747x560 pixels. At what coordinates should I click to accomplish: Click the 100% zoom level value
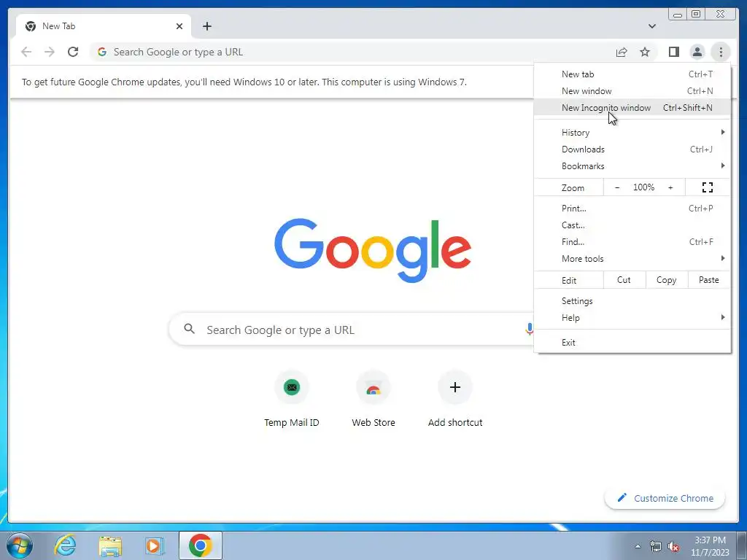click(643, 187)
